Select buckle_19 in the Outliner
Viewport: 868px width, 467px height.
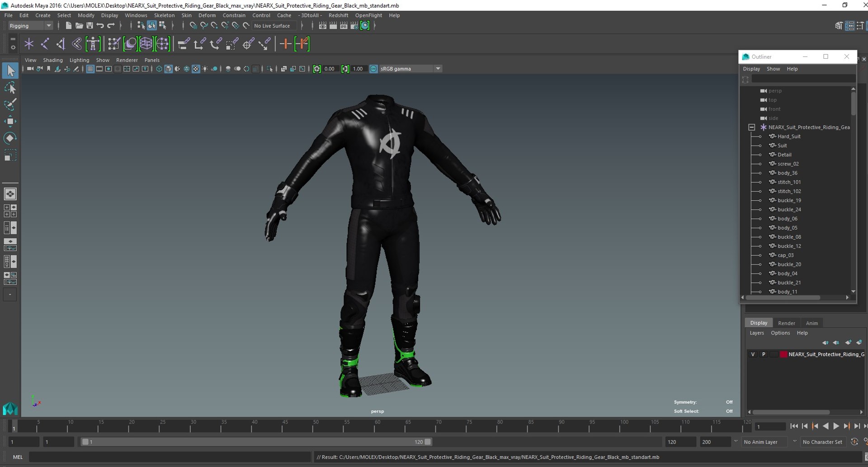[789, 200]
